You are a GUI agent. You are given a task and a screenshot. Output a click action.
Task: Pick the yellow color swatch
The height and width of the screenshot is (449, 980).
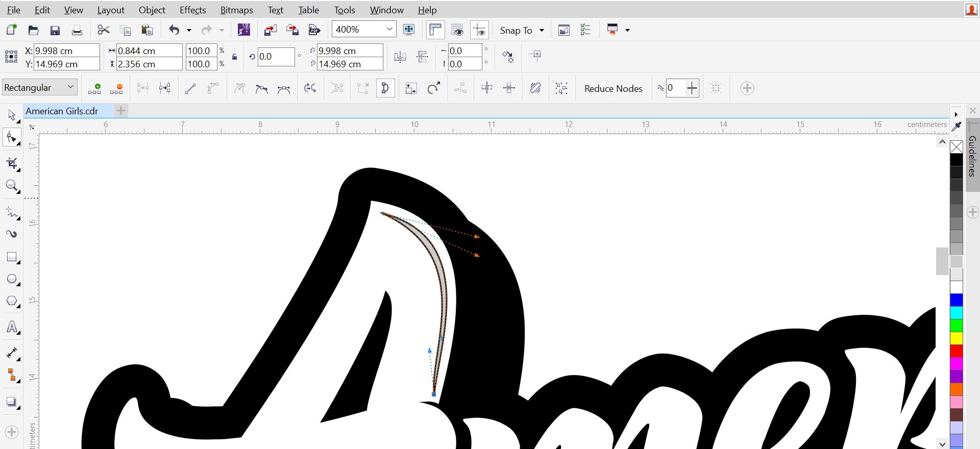point(957,338)
